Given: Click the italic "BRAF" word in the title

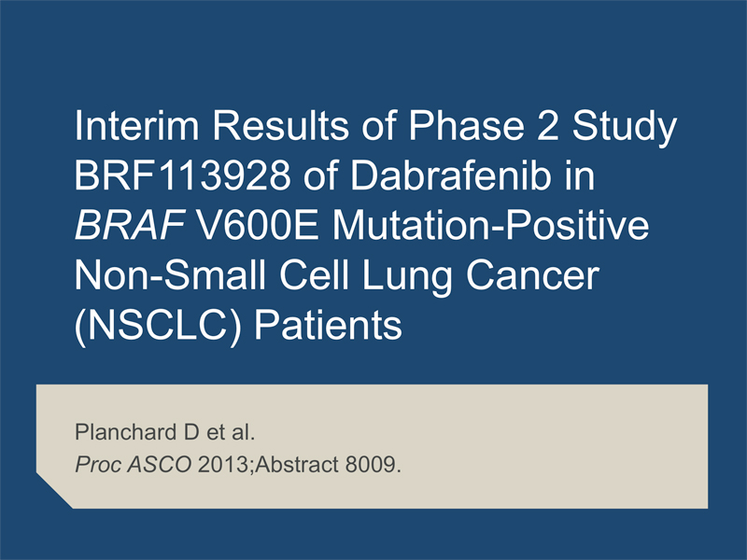Looking at the screenshot, I should (130, 225).
